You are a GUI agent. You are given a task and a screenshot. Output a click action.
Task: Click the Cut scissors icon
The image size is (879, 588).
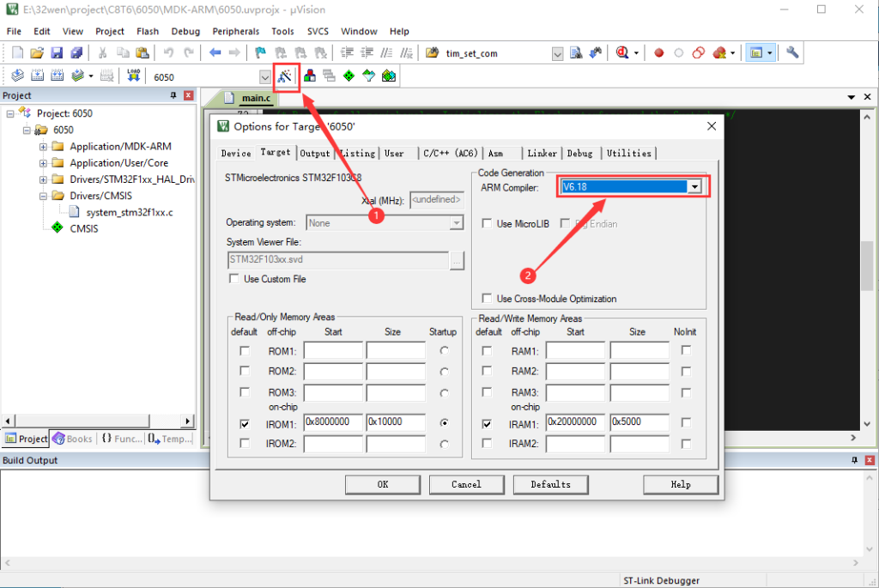coord(103,52)
